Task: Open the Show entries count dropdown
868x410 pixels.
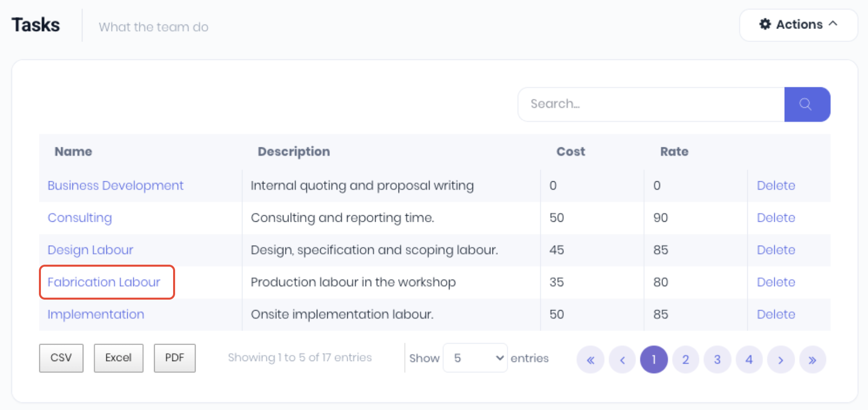Action: [x=475, y=358]
